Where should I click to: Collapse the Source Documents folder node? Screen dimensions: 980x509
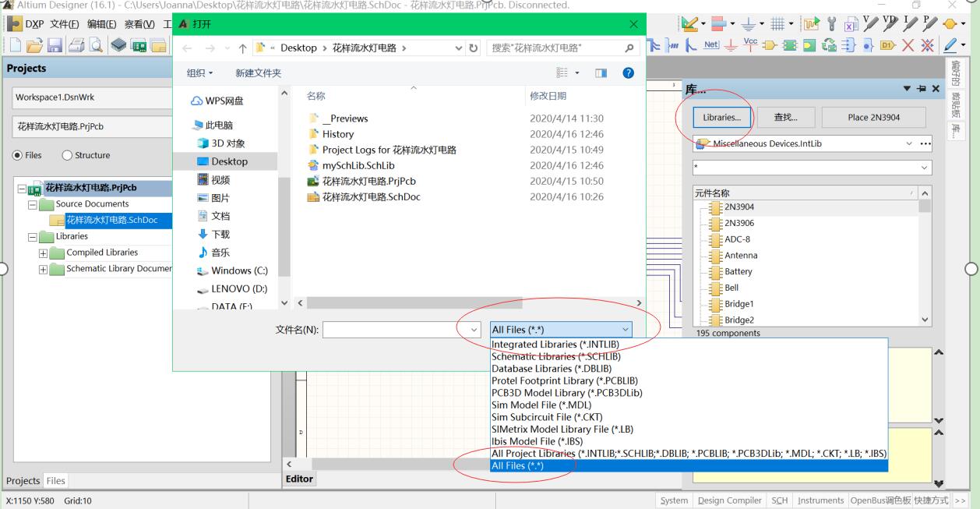(x=33, y=204)
